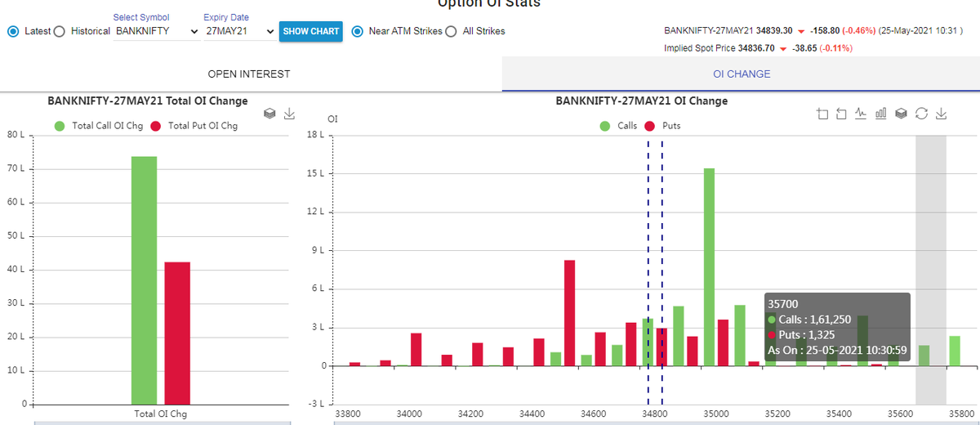980x425 pixels.
Task: Click the tallest green Calls bar at 35000
Action: pyautogui.click(x=709, y=267)
